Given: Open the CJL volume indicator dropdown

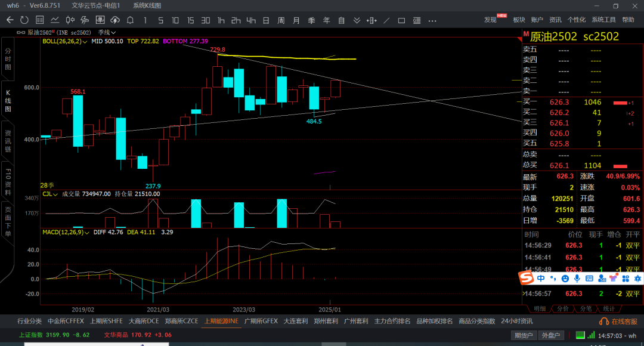Looking at the screenshot, I should pyautogui.click(x=50, y=194).
